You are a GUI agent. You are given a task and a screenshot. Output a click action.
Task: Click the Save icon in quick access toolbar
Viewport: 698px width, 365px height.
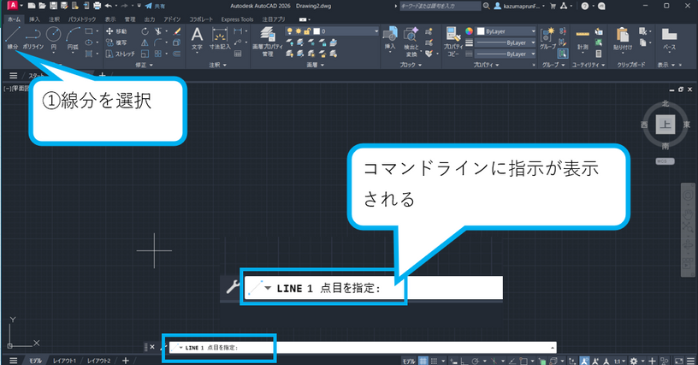click(53, 6)
